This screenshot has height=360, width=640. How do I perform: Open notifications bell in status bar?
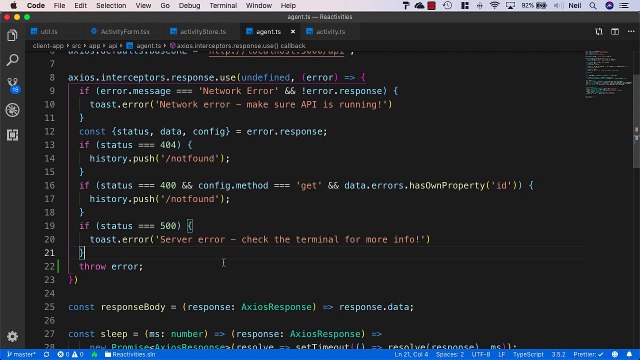tap(629, 354)
